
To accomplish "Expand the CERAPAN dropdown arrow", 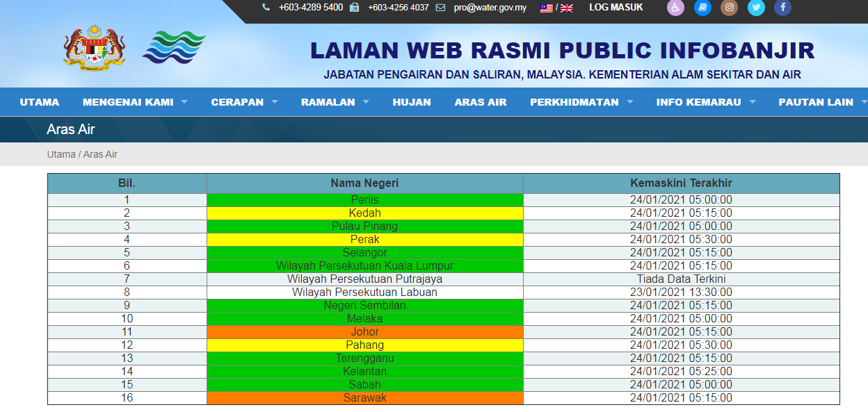I will 275,102.
